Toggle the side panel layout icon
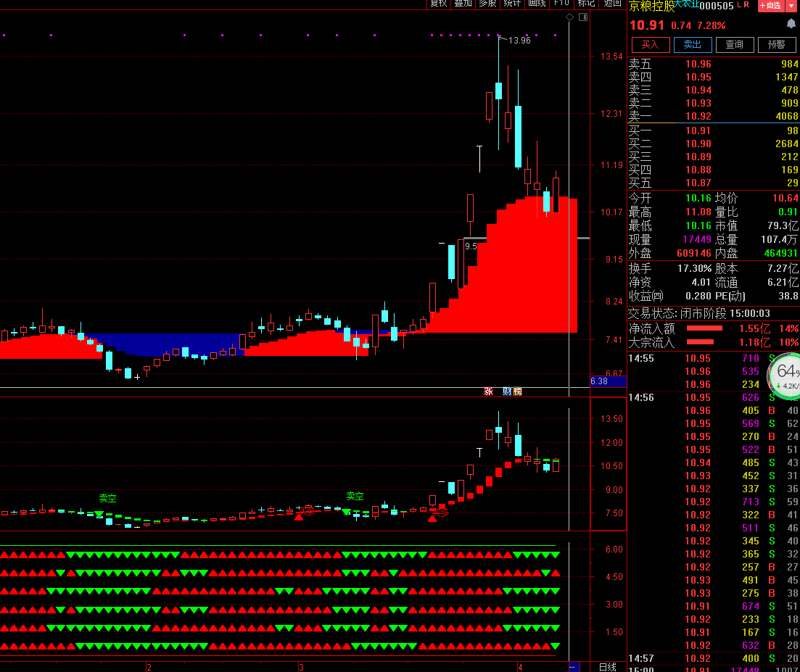The height and width of the screenshot is (672, 800). (583, 17)
